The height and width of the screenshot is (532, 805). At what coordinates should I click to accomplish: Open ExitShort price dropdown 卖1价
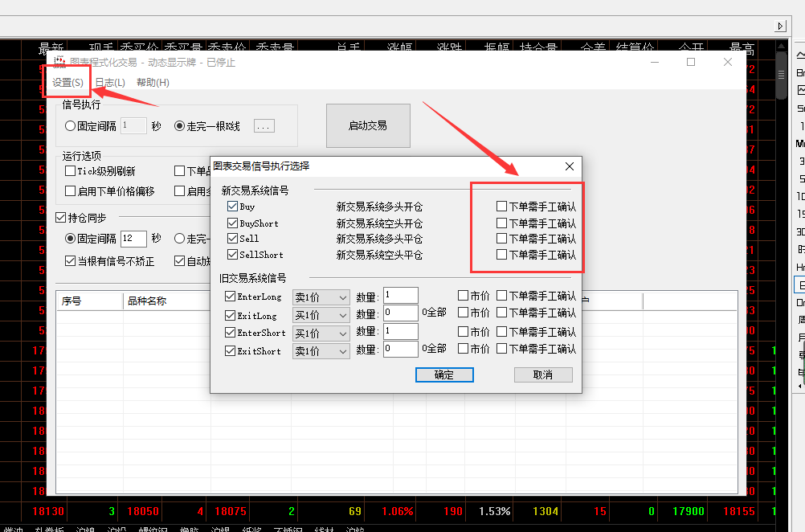pyautogui.click(x=321, y=351)
